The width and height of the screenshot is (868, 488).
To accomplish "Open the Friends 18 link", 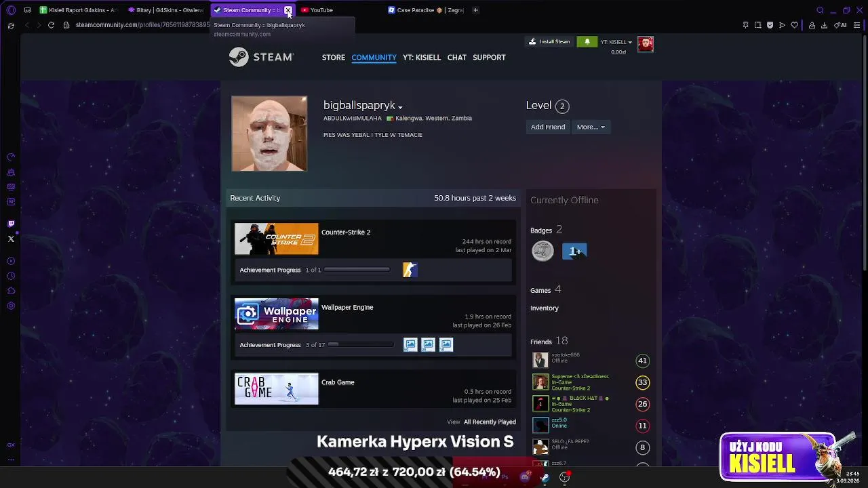I will tap(549, 341).
